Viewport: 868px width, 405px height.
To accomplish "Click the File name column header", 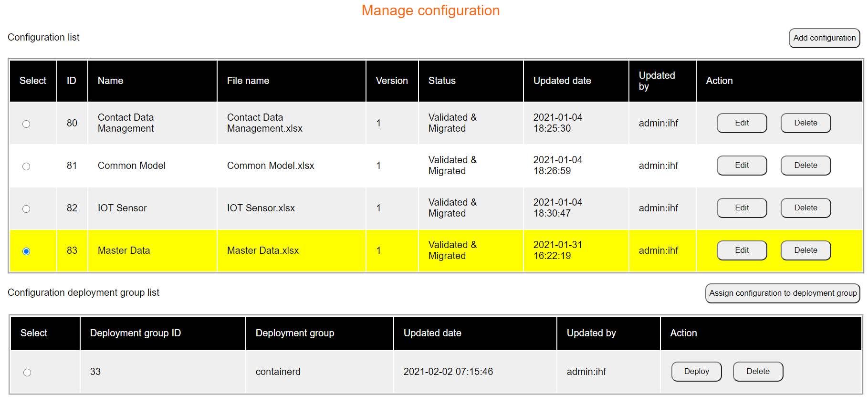I will pos(291,81).
